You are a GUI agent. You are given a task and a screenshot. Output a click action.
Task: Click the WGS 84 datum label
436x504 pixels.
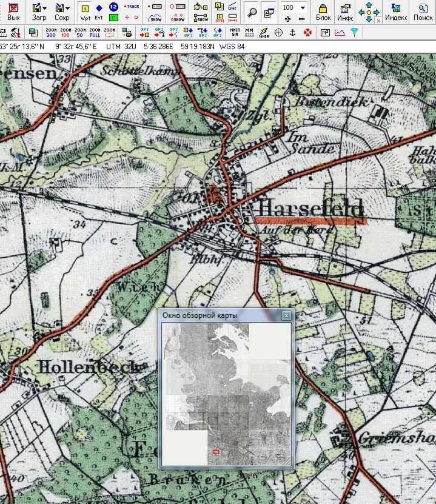pyautogui.click(x=232, y=47)
